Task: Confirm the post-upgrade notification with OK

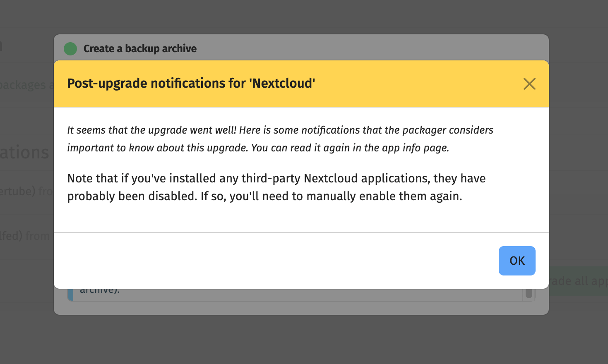Action: point(517,261)
